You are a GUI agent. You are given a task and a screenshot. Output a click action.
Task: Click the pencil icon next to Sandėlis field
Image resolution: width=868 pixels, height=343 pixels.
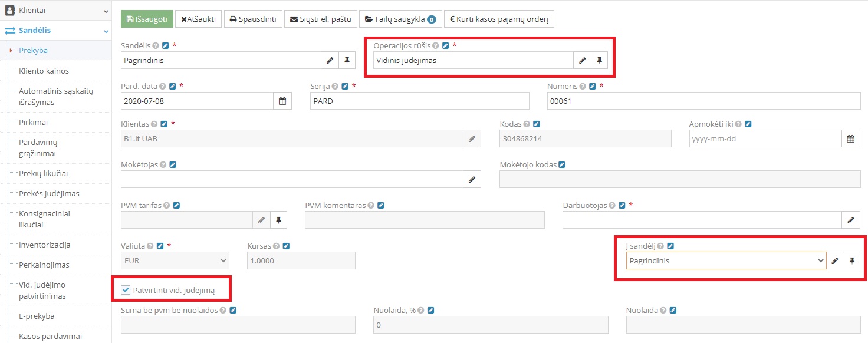point(330,60)
